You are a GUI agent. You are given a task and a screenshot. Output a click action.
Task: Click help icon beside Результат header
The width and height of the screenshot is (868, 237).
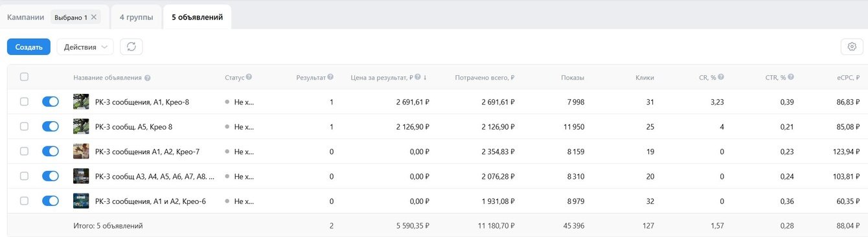coord(330,77)
